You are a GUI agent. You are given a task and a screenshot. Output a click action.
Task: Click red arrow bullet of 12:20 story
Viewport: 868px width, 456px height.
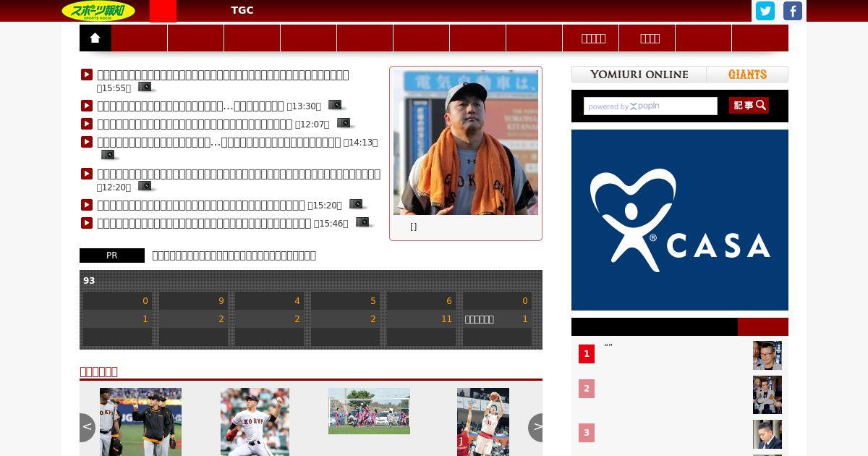tap(87, 174)
